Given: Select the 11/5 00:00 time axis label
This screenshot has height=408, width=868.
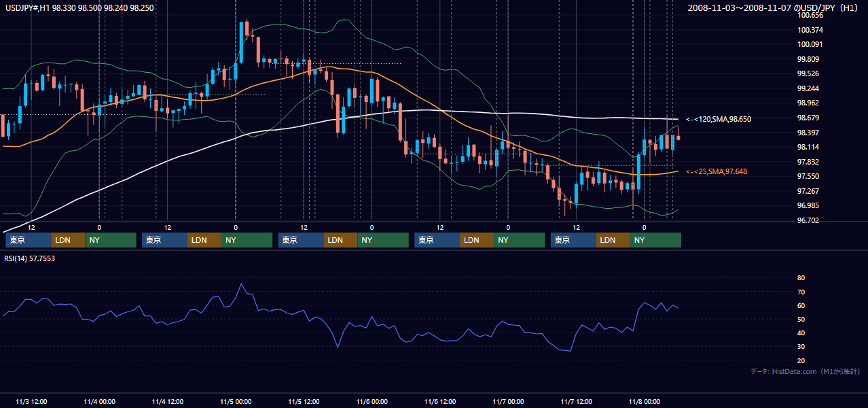Looking at the screenshot, I should click(236, 401).
